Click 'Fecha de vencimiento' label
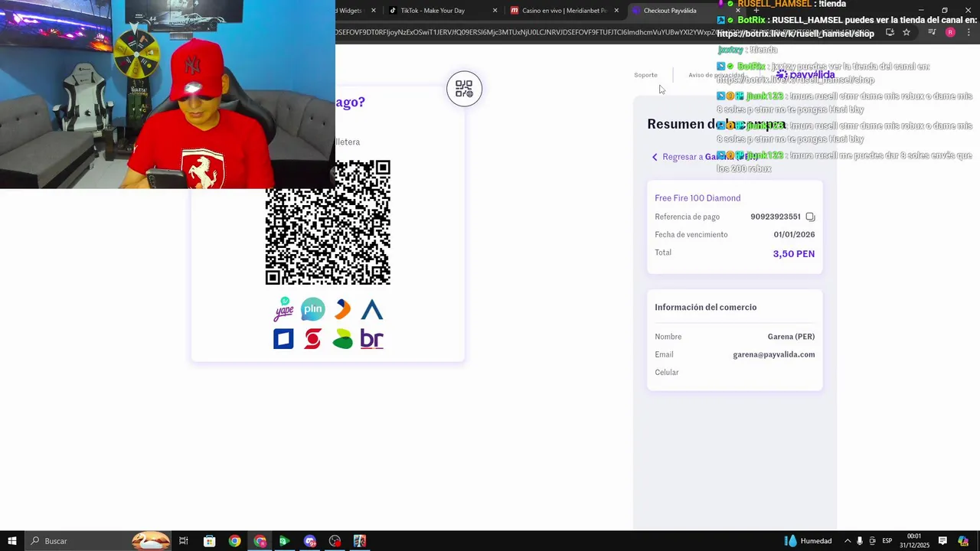Screen dimensions: 980x551 tap(691, 235)
